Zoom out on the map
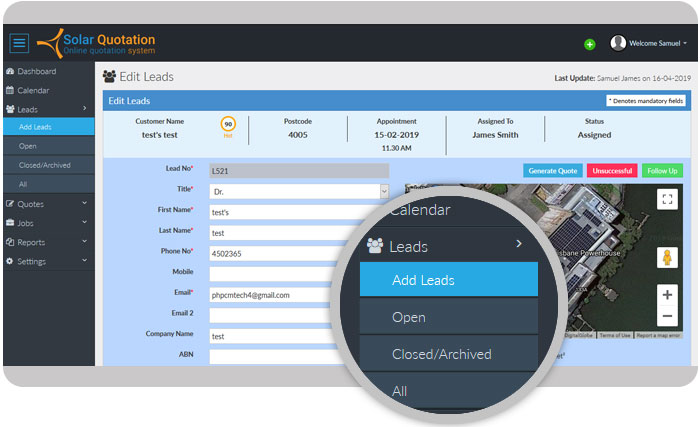The width and height of the screenshot is (700, 427). pyautogui.click(x=667, y=316)
